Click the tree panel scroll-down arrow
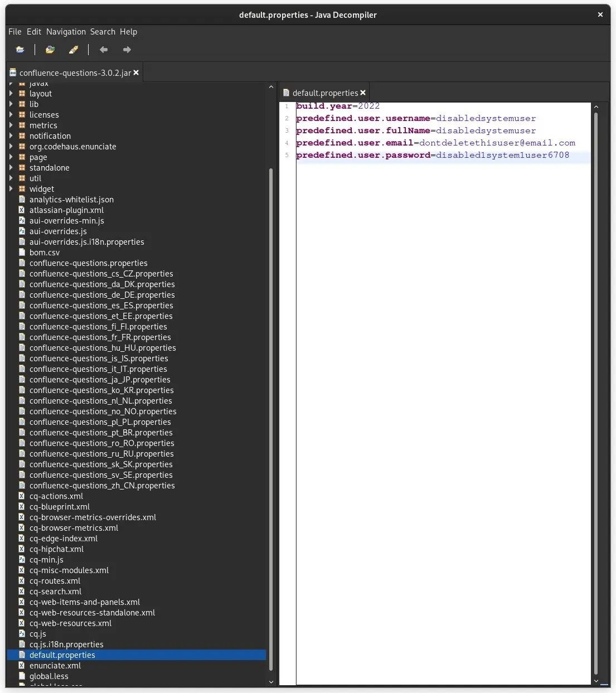This screenshot has width=616, height=693. tap(271, 681)
